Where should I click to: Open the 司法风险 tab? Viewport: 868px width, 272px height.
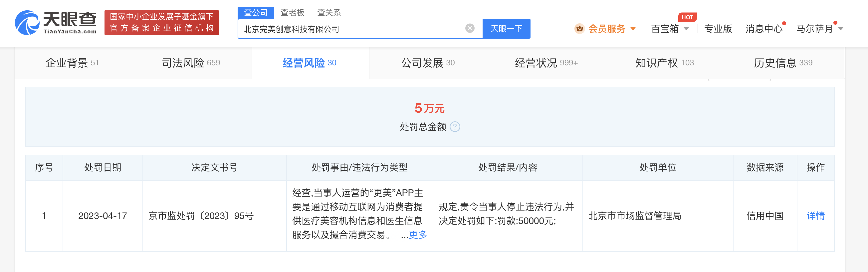(x=191, y=63)
